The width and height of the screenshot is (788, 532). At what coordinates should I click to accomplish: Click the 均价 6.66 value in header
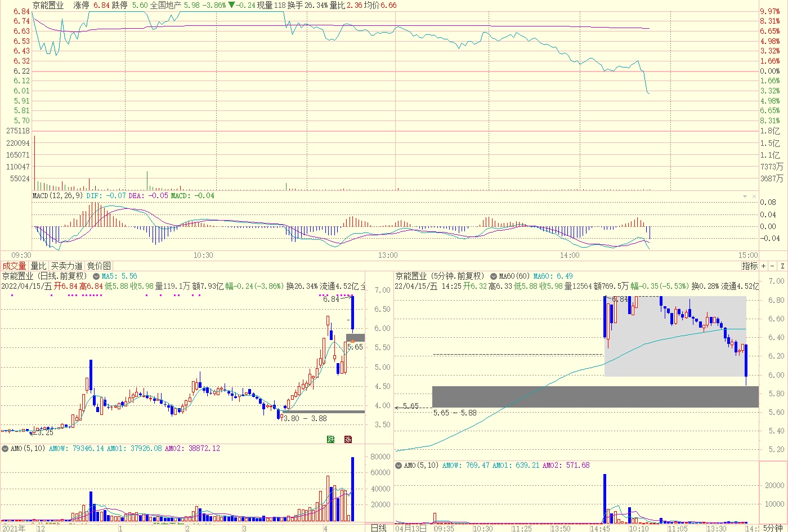point(380,5)
